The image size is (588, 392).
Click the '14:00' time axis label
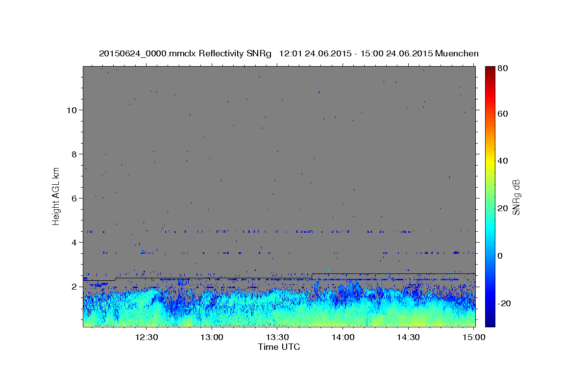[x=343, y=337]
